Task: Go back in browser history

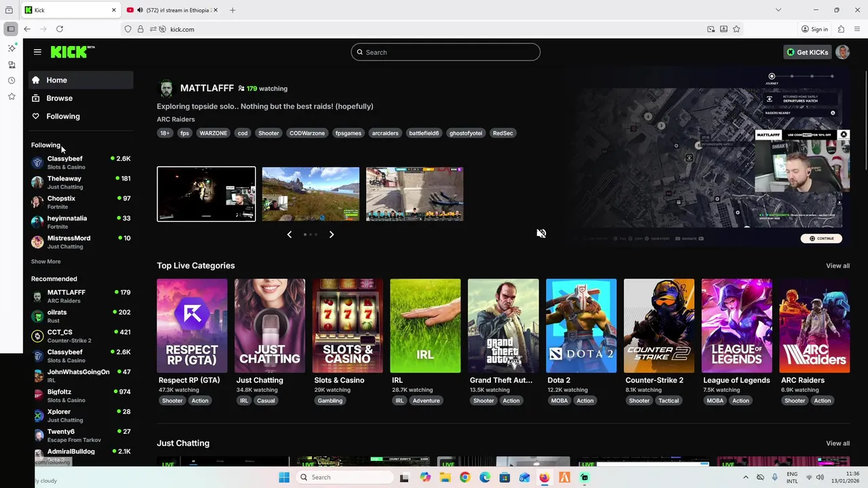Action: [x=27, y=29]
